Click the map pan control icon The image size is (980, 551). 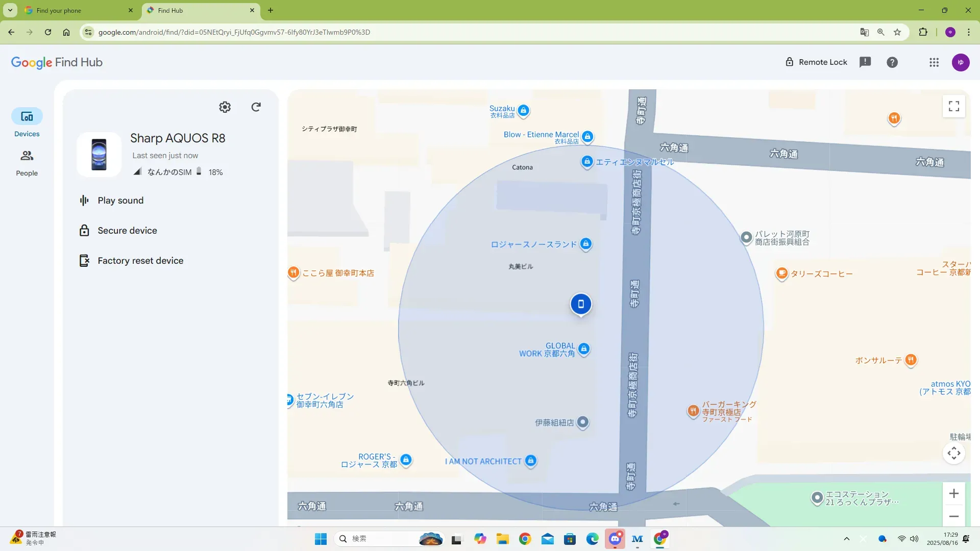click(953, 453)
